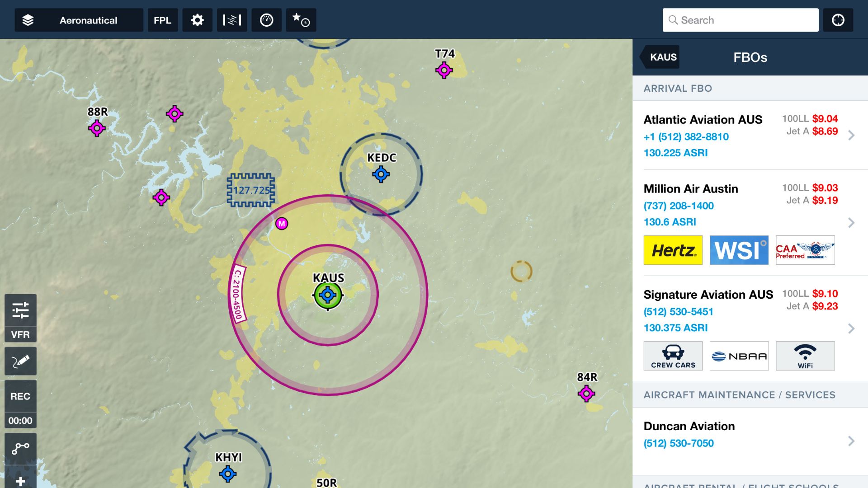Toggle the VFR chart mode
The image size is (868, 488).
[x=20, y=334]
